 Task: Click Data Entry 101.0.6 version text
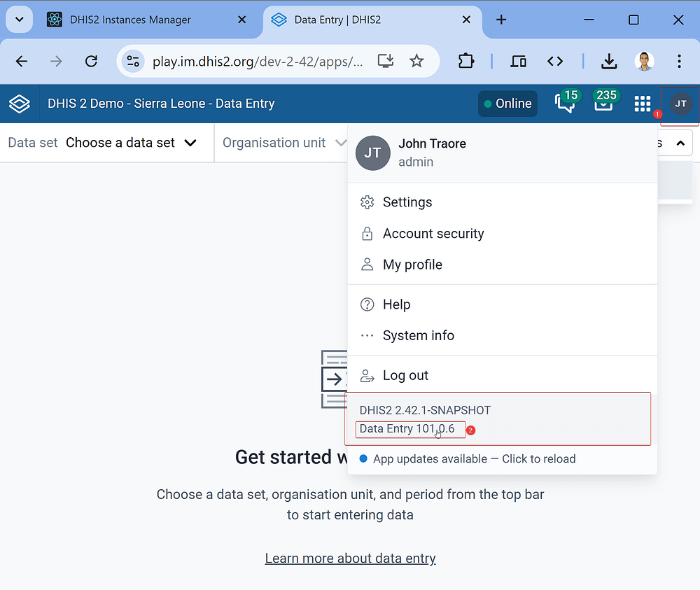coord(407,429)
